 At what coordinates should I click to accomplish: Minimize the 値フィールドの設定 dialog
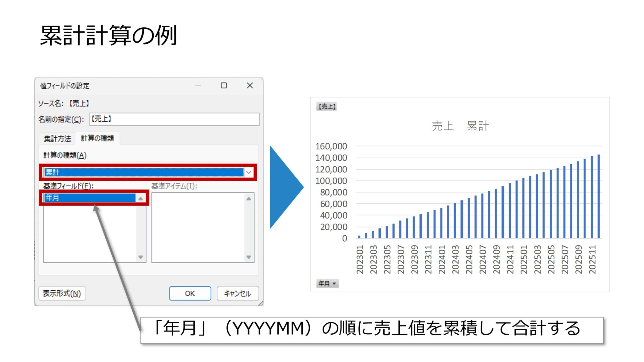pyautogui.click(x=198, y=85)
